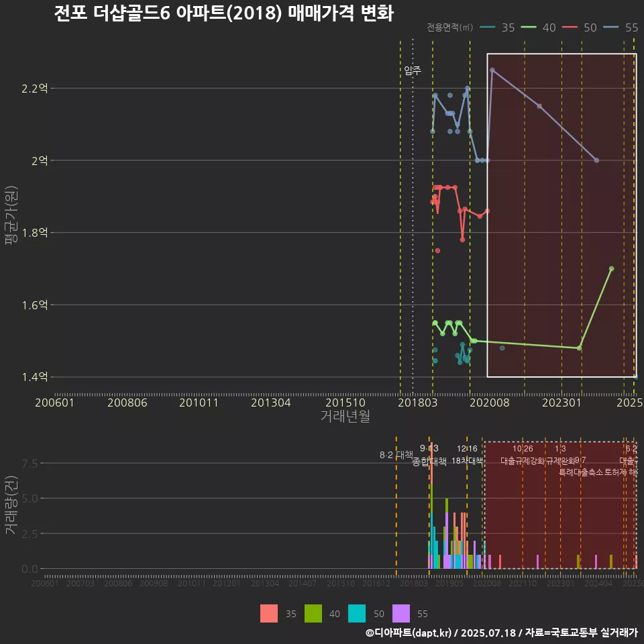Screen dimensions: 644x644
Task: Select the red 50 line key in top legend
Action: (x=570, y=28)
